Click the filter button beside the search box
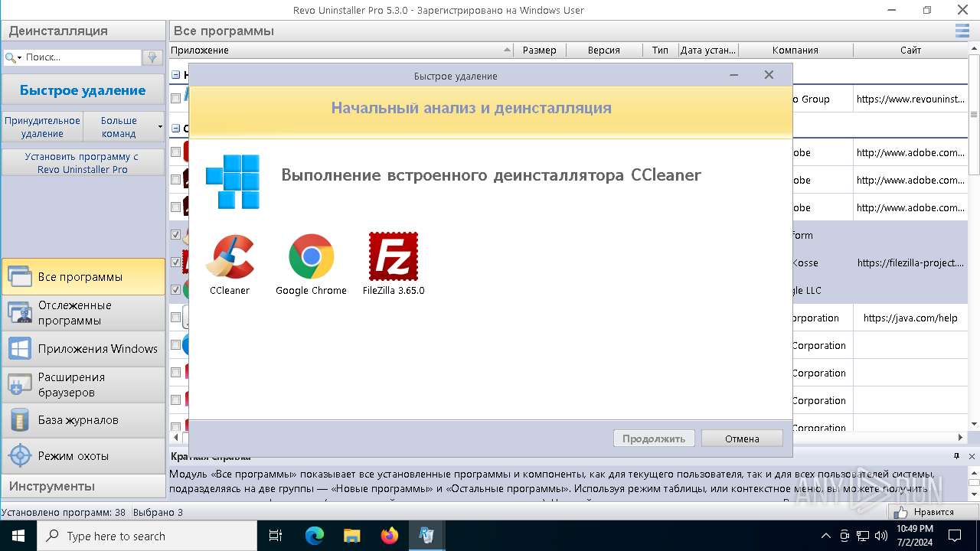This screenshot has width=980, height=551. [x=152, y=57]
